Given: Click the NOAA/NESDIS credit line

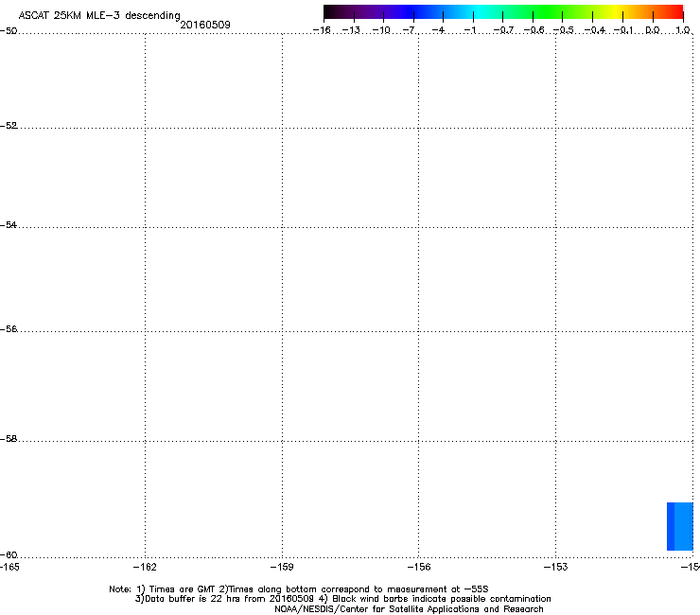Looking at the screenshot, I should 409,609.
